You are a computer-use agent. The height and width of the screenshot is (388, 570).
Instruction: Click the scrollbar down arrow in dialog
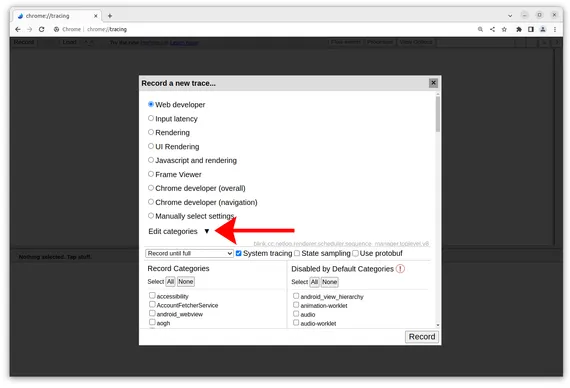pyautogui.click(x=438, y=325)
